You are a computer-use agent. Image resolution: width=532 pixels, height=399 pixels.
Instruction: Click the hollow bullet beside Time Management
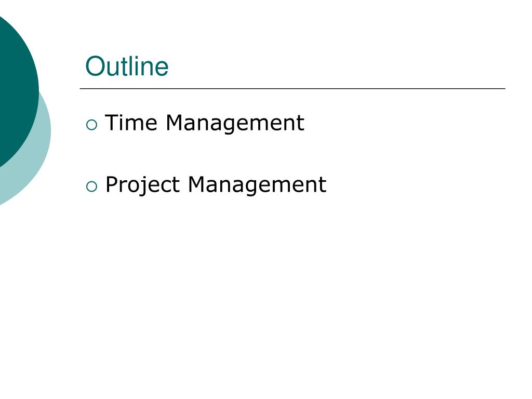coord(91,125)
